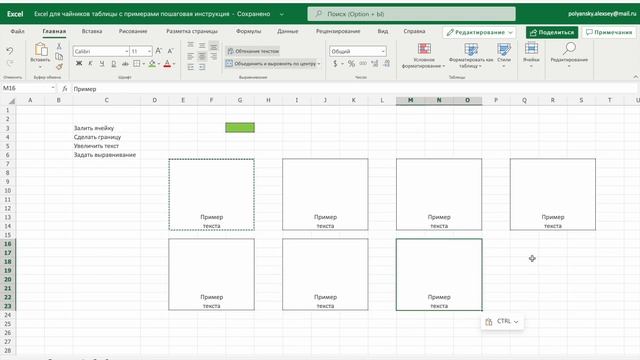
Task: Click the formula bar showing Пример
Action: pos(354,89)
